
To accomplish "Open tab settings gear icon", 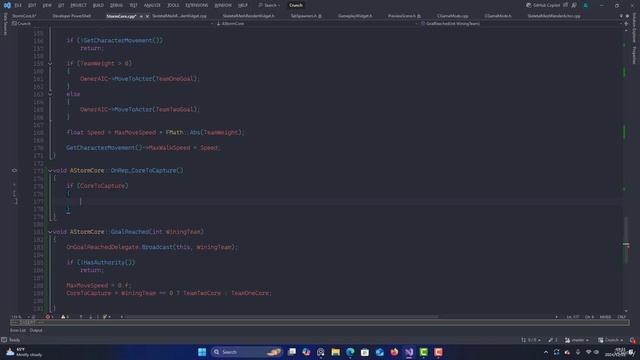I will coord(627,16).
